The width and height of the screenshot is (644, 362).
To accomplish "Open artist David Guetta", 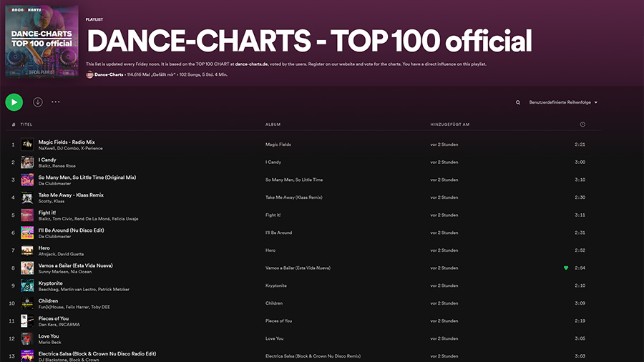I will (71, 255).
